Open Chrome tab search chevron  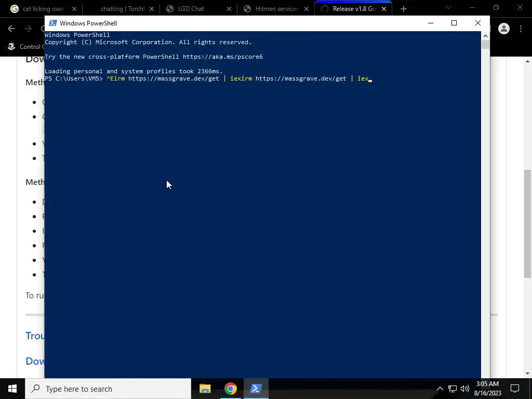pos(448,7)
